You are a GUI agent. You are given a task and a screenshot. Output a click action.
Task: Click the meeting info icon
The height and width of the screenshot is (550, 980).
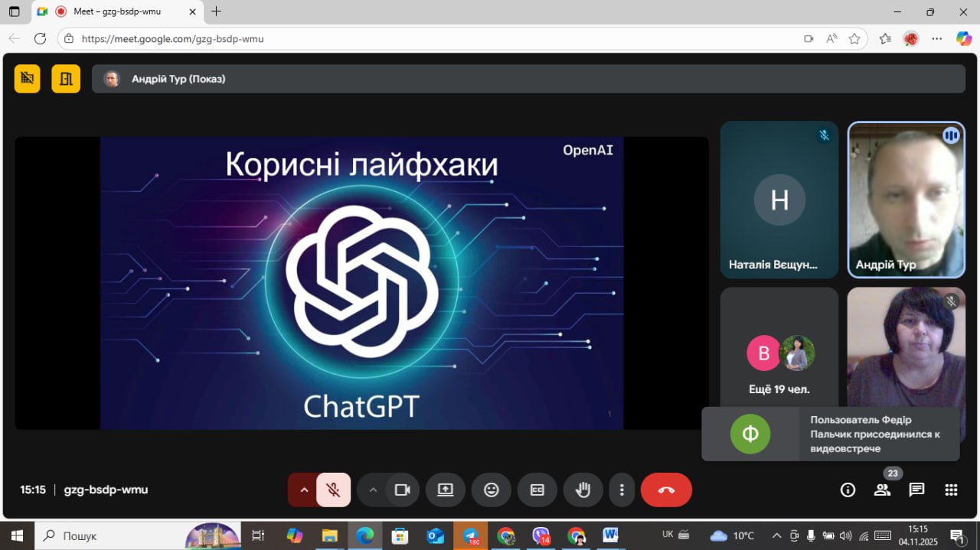[x=848, y=490]
